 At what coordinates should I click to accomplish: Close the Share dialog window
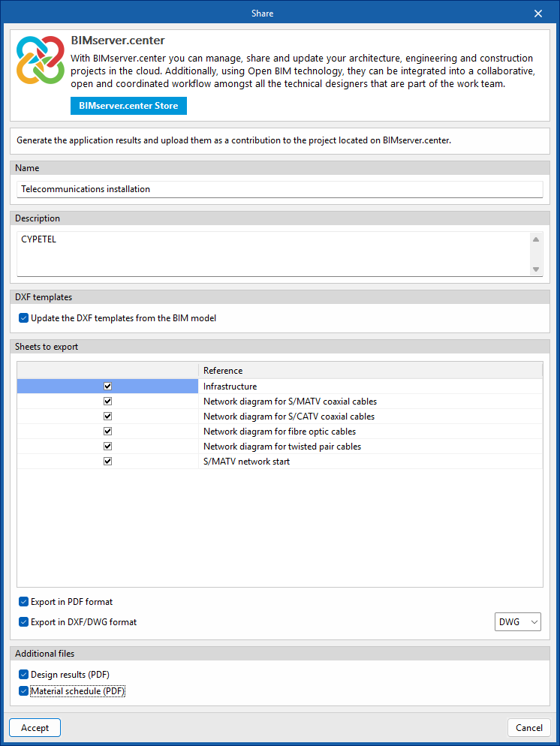tap(537, 14)
